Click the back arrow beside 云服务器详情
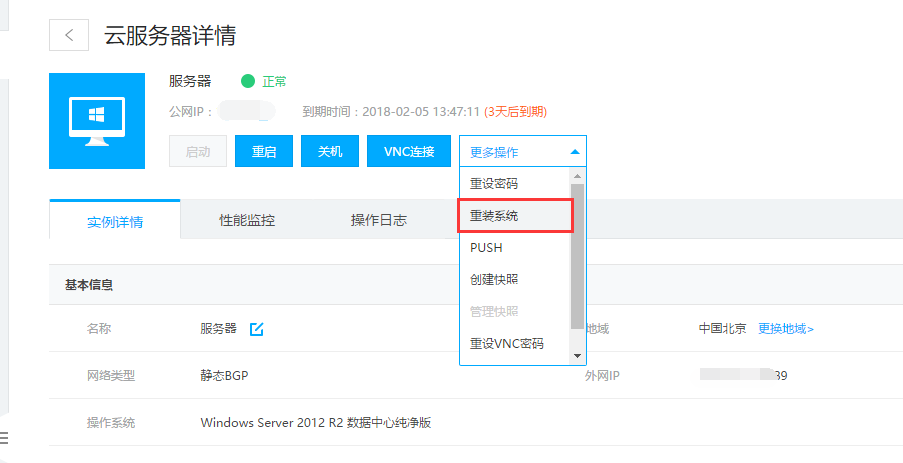This screenshot has width=903, height=463. (68, 35)
